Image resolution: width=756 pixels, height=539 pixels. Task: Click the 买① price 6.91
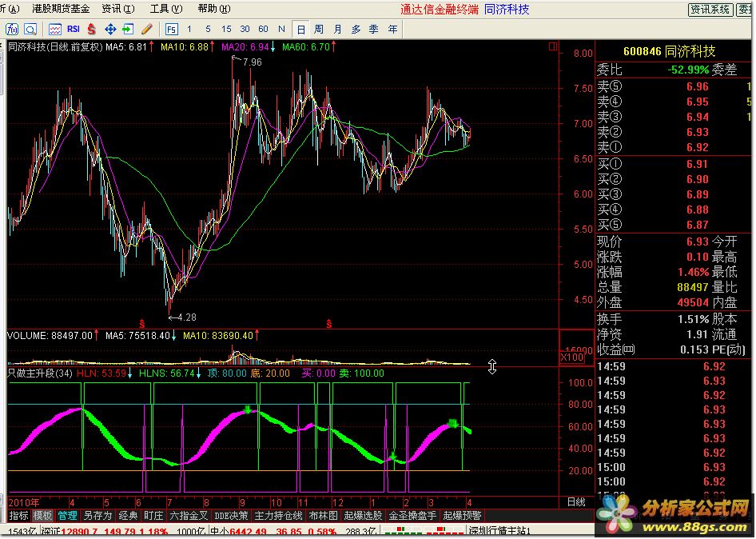(x=697, y=164)
